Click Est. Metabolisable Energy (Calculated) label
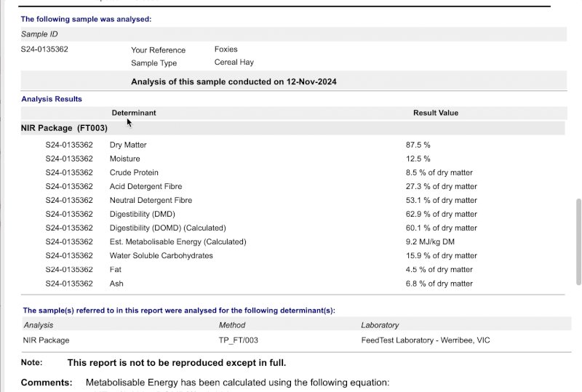582x392 pixels. tap(178, 241)
